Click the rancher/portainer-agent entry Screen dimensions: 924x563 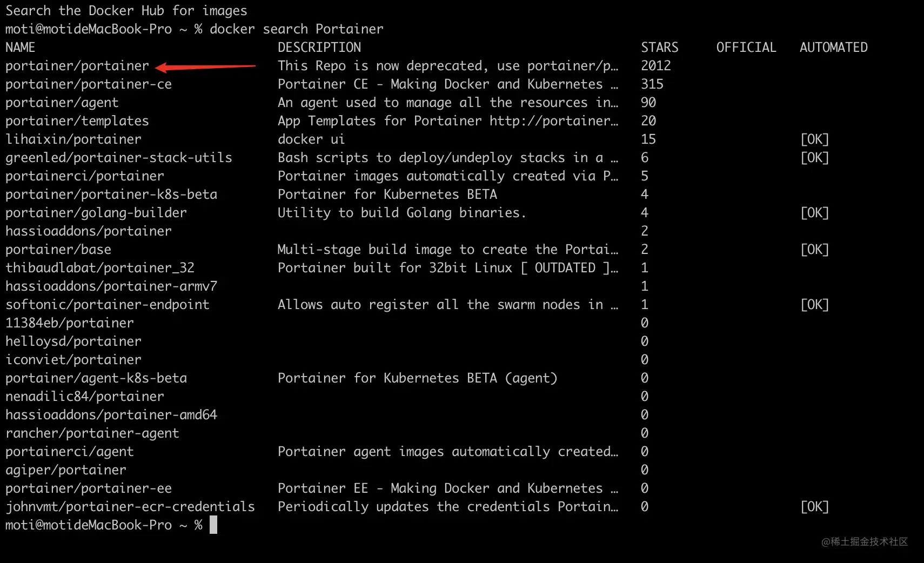click(92, 433)
